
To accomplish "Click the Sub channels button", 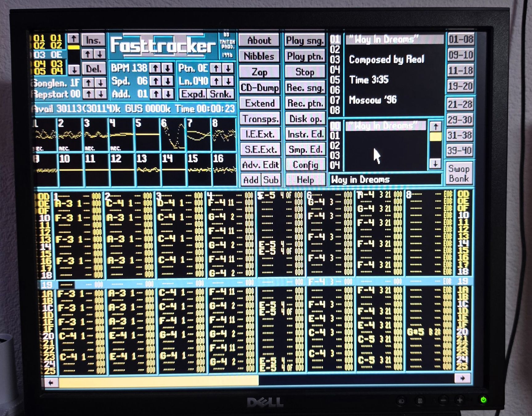I will [x=271, y=180].
